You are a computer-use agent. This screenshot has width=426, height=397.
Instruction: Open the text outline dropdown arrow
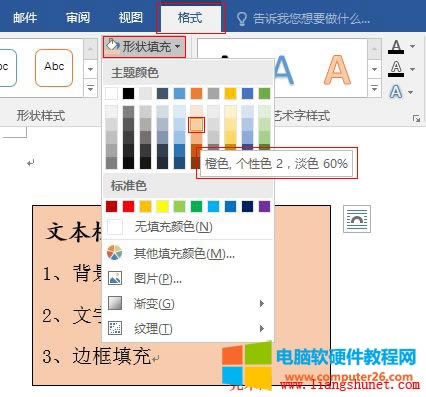click(413, 69)
